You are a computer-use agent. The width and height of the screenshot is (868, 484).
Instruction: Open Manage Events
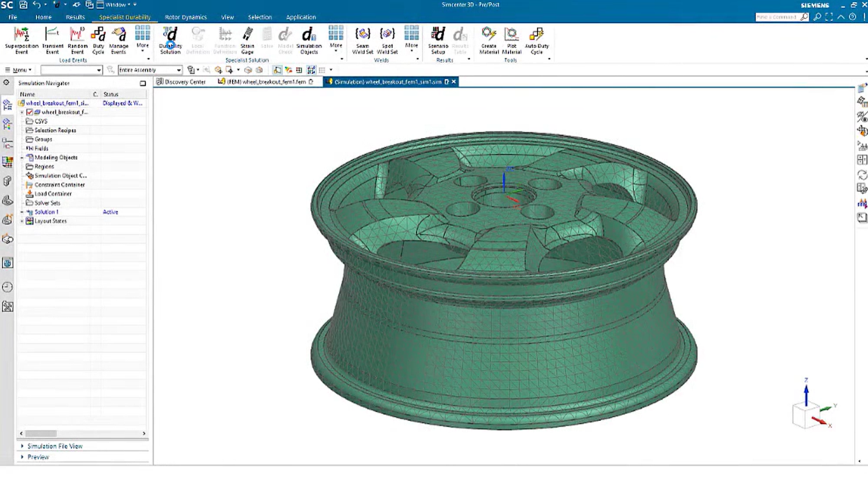coord(119,40)
